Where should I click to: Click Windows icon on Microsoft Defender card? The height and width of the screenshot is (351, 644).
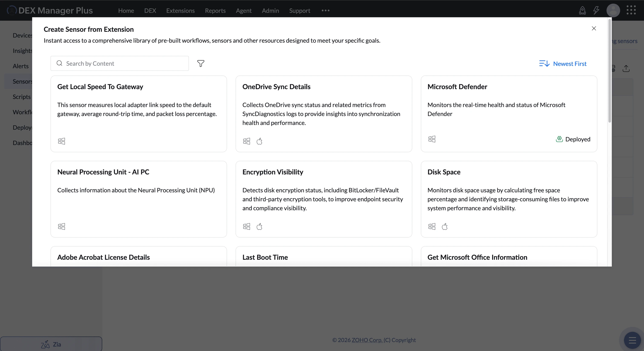(432, 139)
